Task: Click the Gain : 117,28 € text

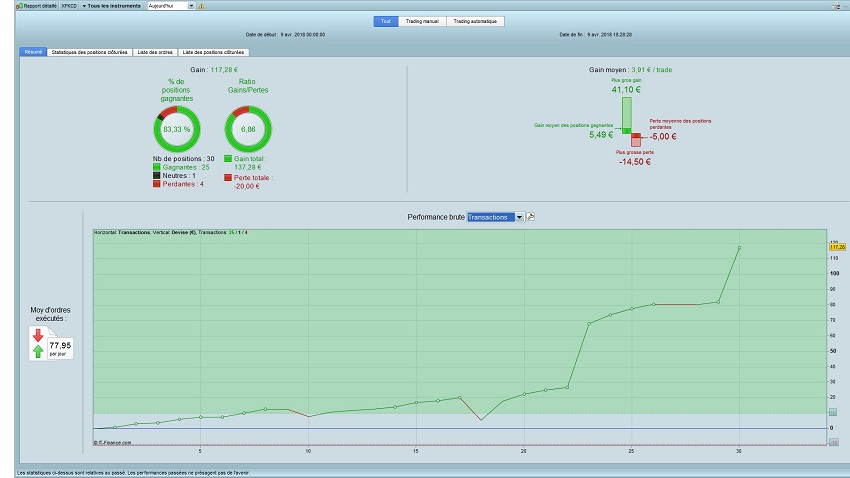Action: pos(214,70)
